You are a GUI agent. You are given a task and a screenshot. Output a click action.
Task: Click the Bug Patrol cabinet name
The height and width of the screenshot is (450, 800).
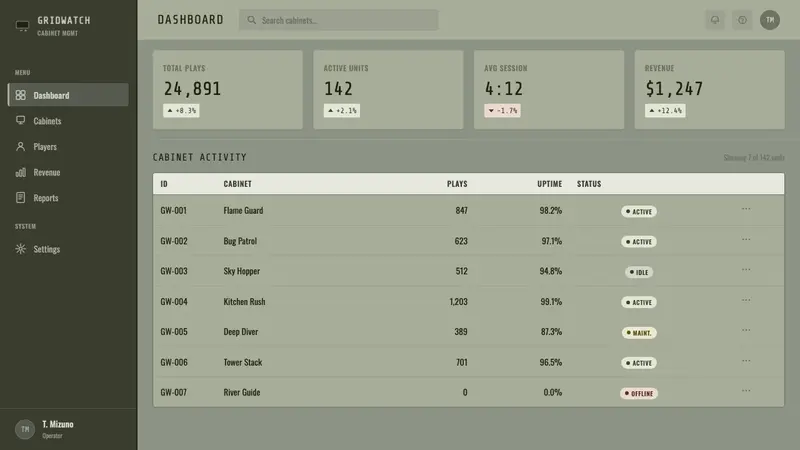pyautogui.click(x=240, y=241)
